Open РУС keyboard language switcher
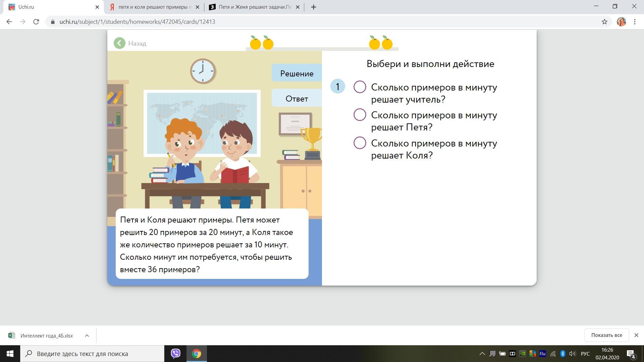This screenshot has height=362, width=644. pyautogui.click(x=585, y=354)
